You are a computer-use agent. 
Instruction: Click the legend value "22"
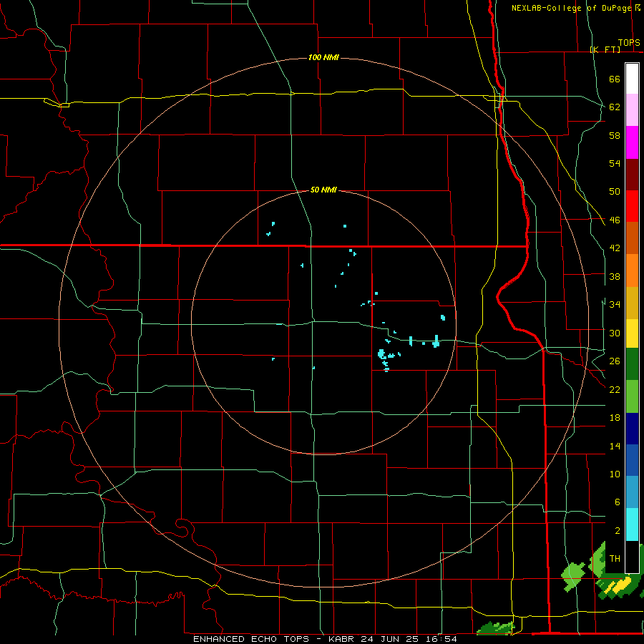tap(615, 390)
